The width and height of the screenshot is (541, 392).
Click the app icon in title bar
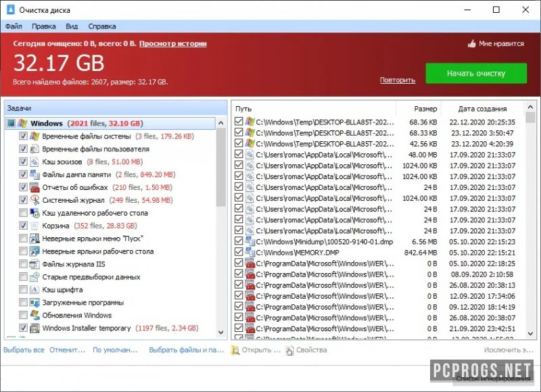point(11,9)
